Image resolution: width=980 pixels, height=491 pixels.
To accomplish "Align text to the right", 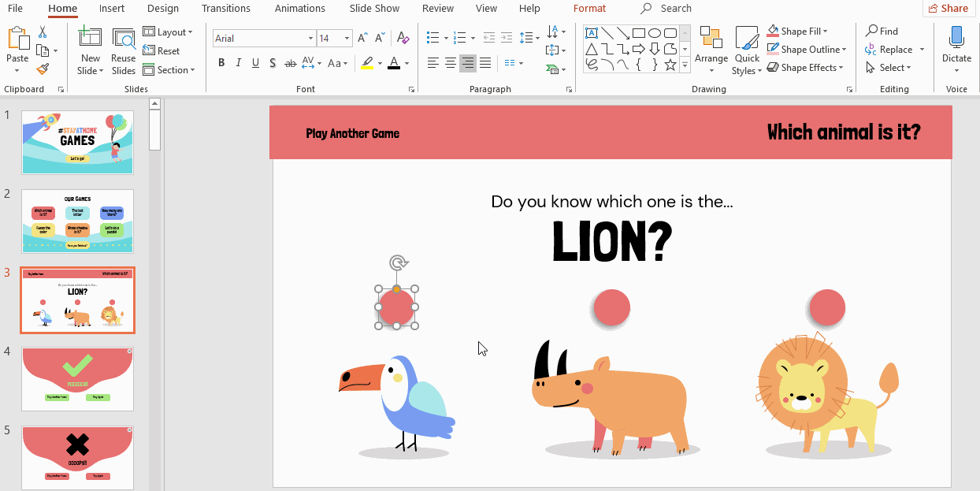I will pyautogui.click(x=468, y=63).
